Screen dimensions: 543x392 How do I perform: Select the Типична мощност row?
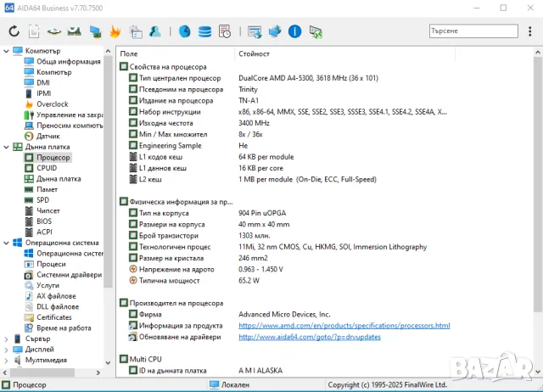(x=194, y=281)
